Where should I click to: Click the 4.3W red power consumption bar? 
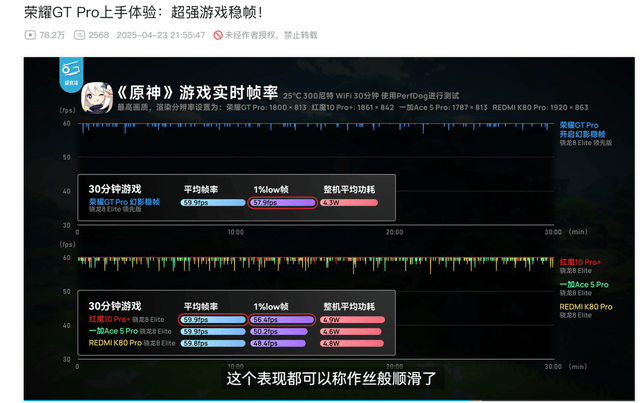point(349,203)
